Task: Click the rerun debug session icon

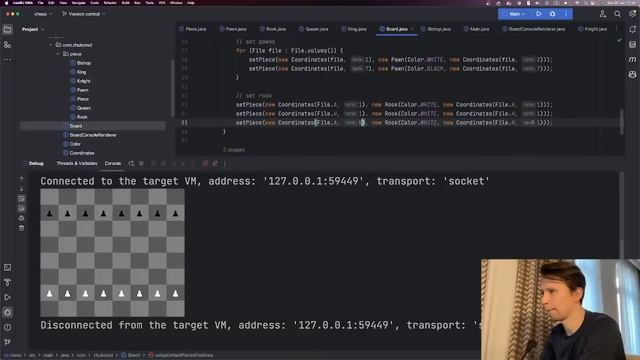Action: coord(131,164)
